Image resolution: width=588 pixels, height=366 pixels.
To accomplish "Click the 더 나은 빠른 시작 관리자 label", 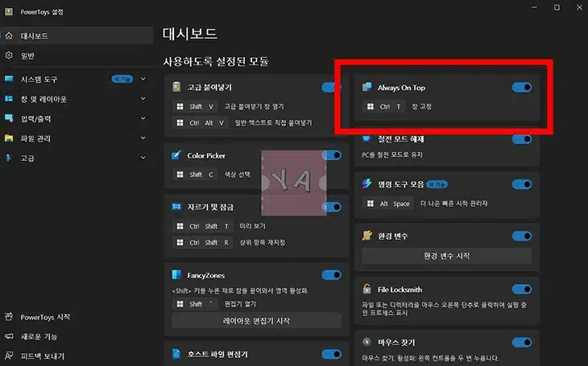I will tap(453, 204).
